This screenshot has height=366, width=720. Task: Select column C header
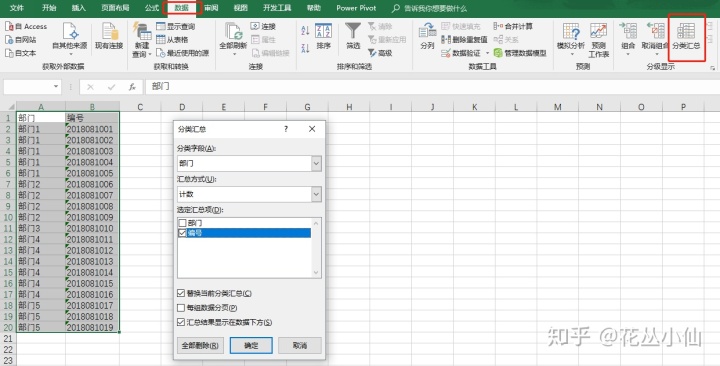coord(140,107)
